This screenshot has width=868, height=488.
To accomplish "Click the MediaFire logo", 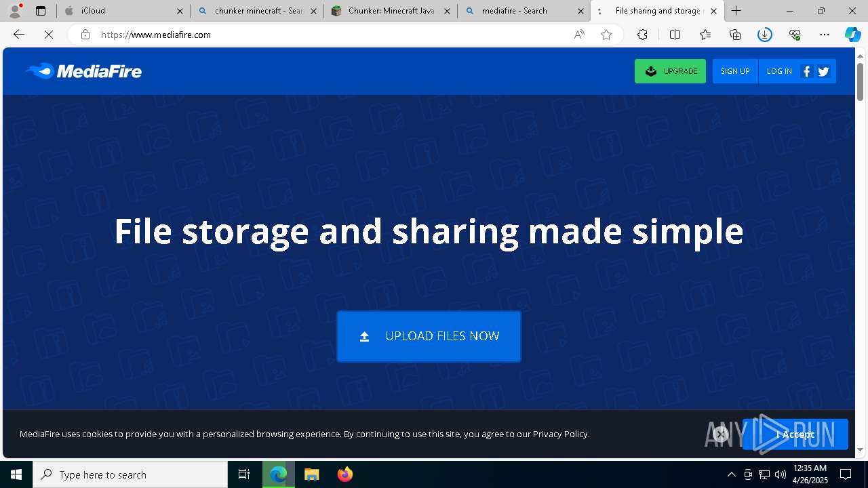I will 83,71.
